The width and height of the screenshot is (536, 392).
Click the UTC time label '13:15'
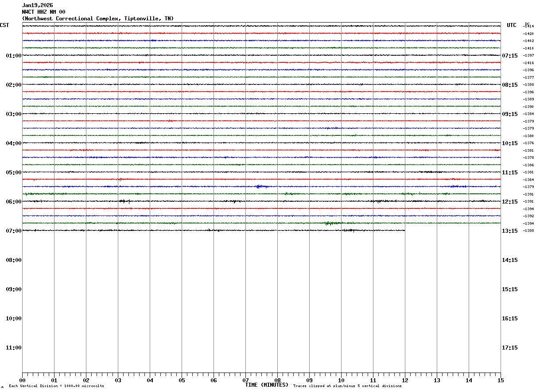click(x=510, y=231)
